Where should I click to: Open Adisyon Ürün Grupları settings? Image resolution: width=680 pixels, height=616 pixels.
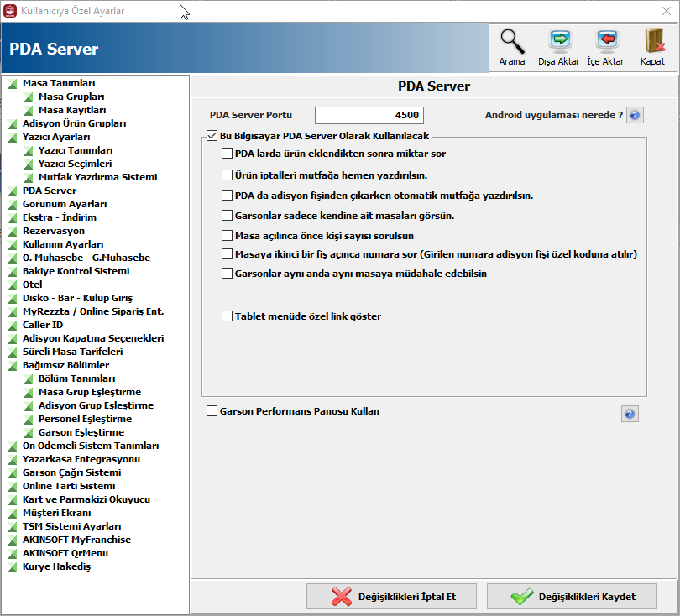coord(74,123)
